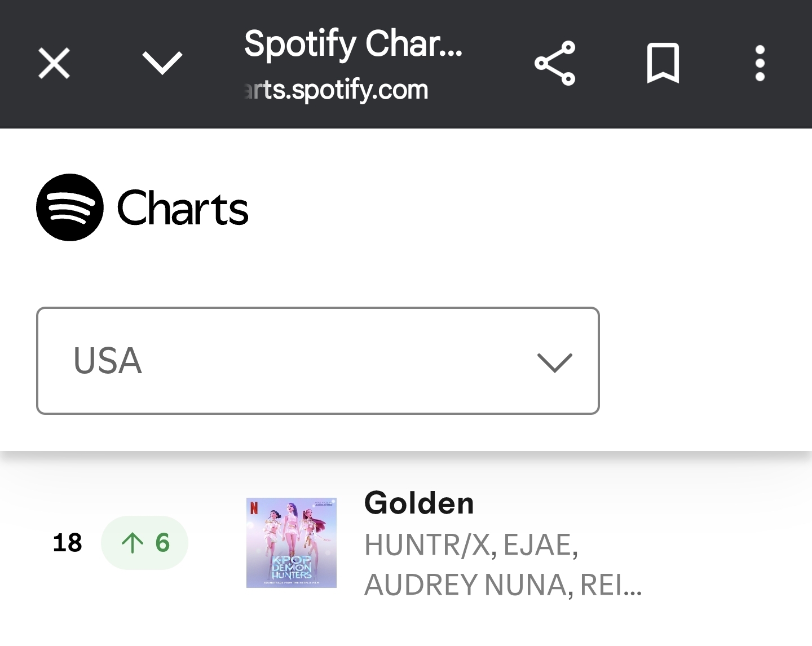812x646 pixels.
Task: Select the Spotify Char... page title
Action: 353,44
